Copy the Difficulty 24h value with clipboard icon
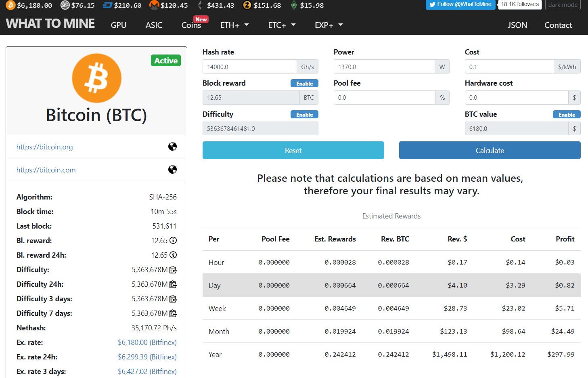Viewport: 588px width, 378px height. pos(173,284)
